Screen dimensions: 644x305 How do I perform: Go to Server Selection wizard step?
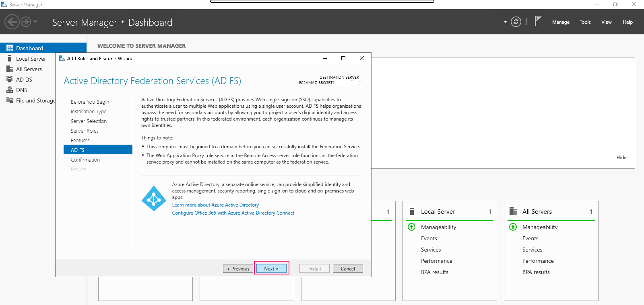point(89,121)
